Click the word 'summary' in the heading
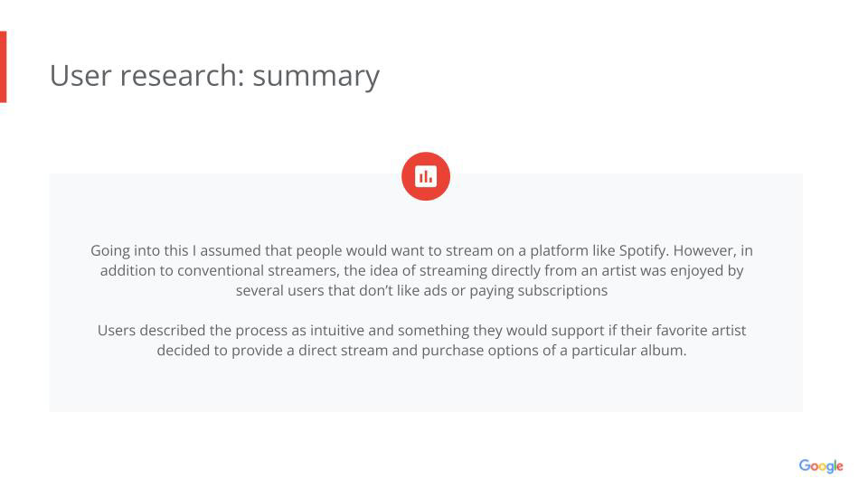This screenshot has height=488, width=868. pos(316,75)
